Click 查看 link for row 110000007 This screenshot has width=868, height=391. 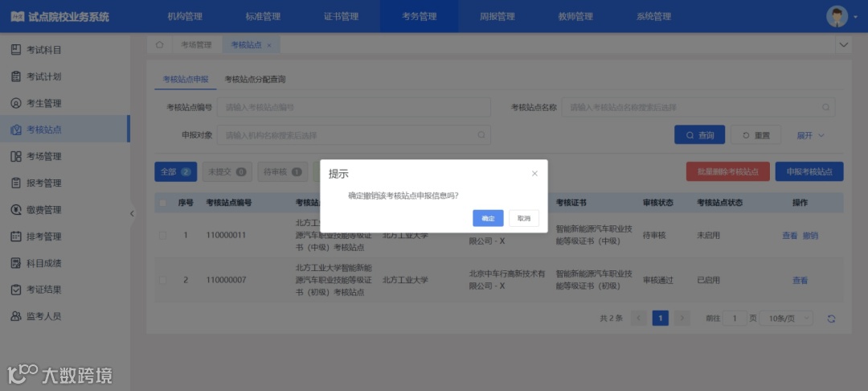(x=800, y=280)
